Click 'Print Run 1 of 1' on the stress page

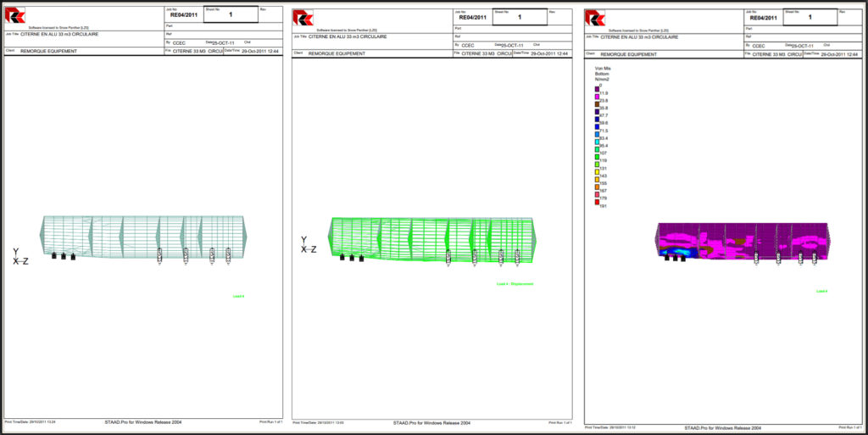tap(851, 428)
